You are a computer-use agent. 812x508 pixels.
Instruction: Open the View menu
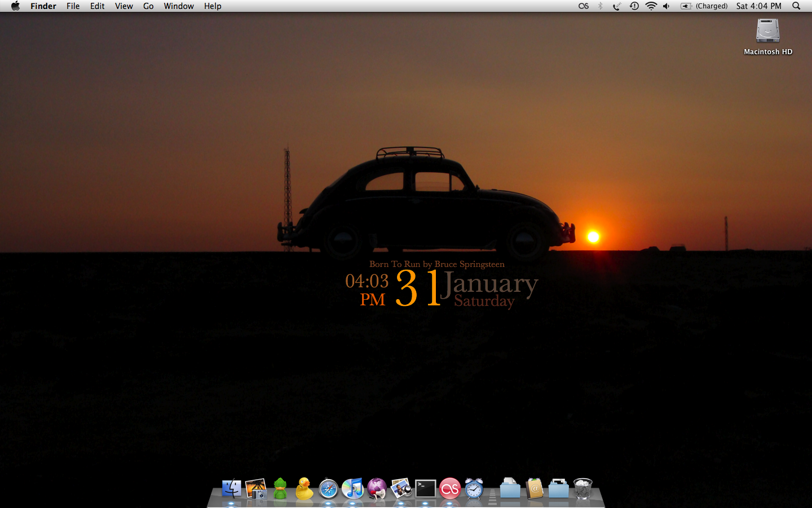(124, 6)
